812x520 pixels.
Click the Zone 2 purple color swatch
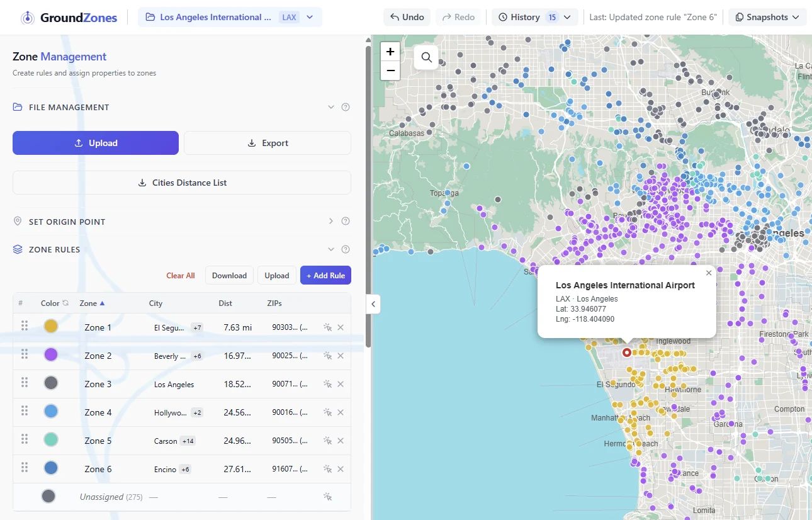pos(51,354)
